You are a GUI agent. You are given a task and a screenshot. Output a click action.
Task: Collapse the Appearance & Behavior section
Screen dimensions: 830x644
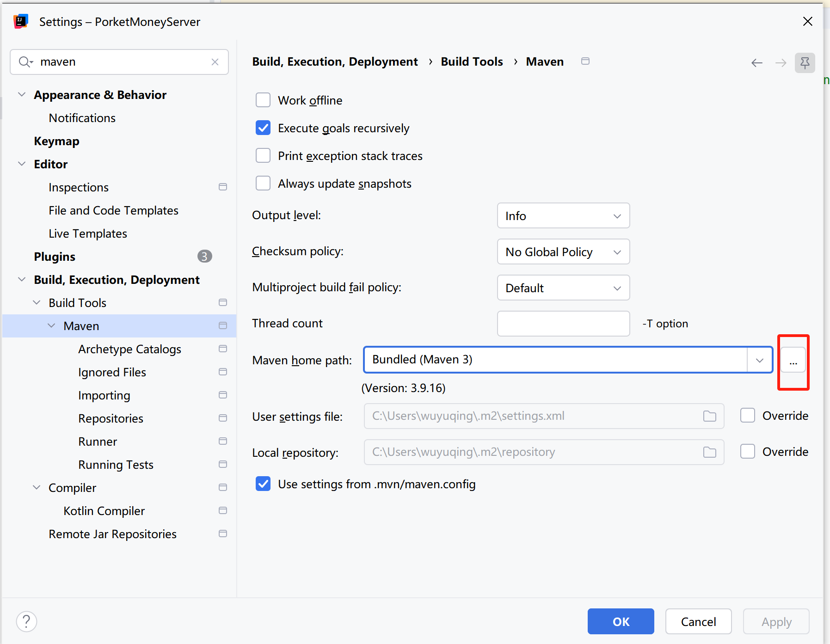coord(22,95)
